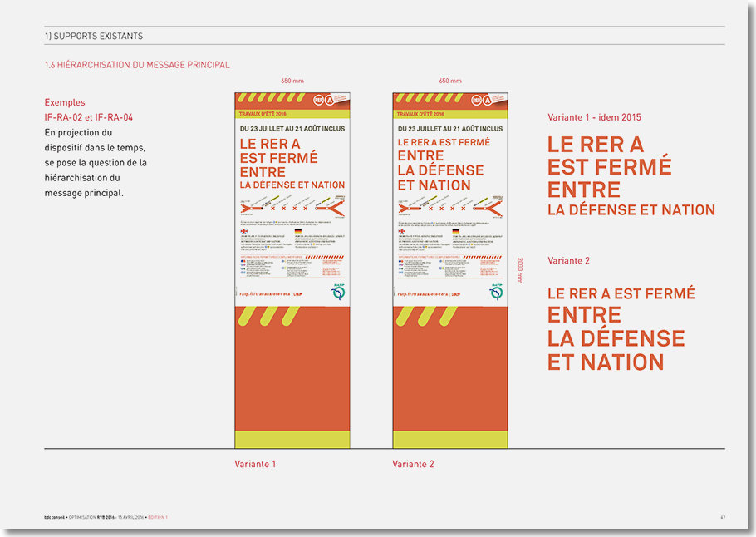Click the enlarged "LA DÉFENSE ET NATION" headline line

(x=631, y=209)
